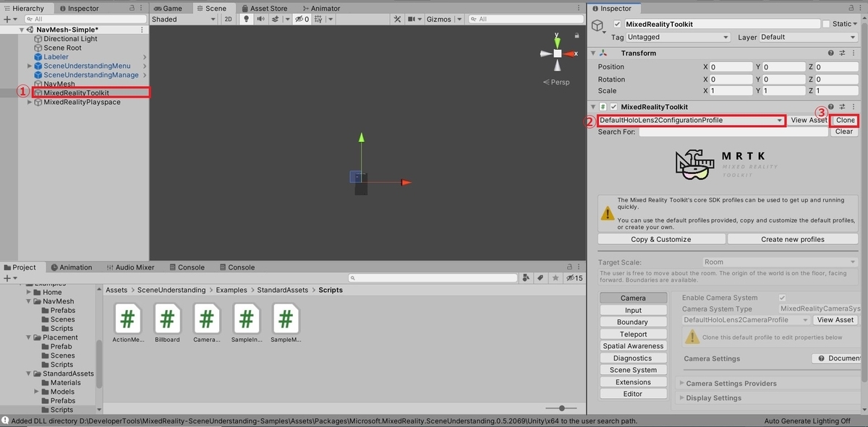Click Project panel plus create-asset icon
The height and width of the screenshot is (427, 868).
tap(8, 278)
